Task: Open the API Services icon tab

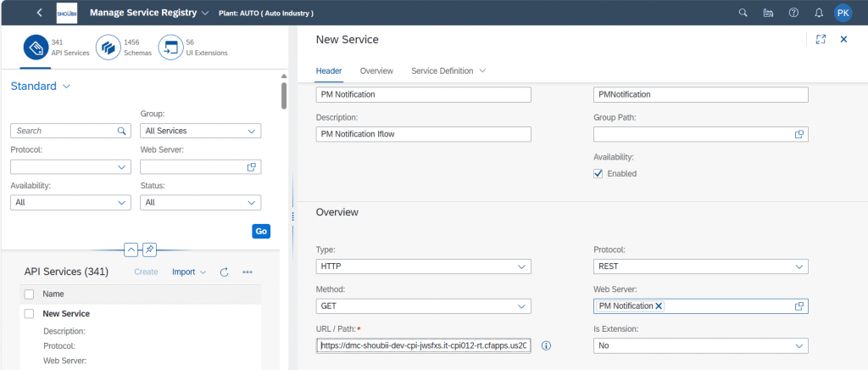Action: pos(36,48)
